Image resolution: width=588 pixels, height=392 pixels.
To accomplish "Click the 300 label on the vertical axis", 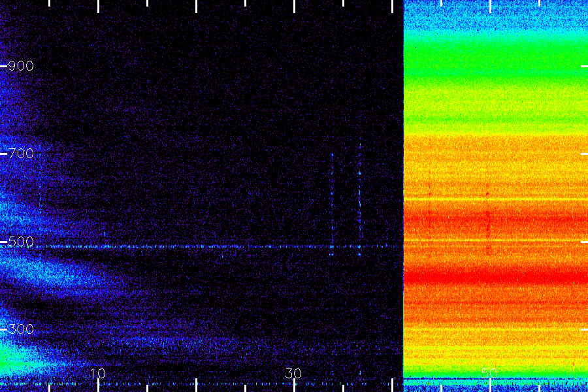I will [x=21, y=329].
